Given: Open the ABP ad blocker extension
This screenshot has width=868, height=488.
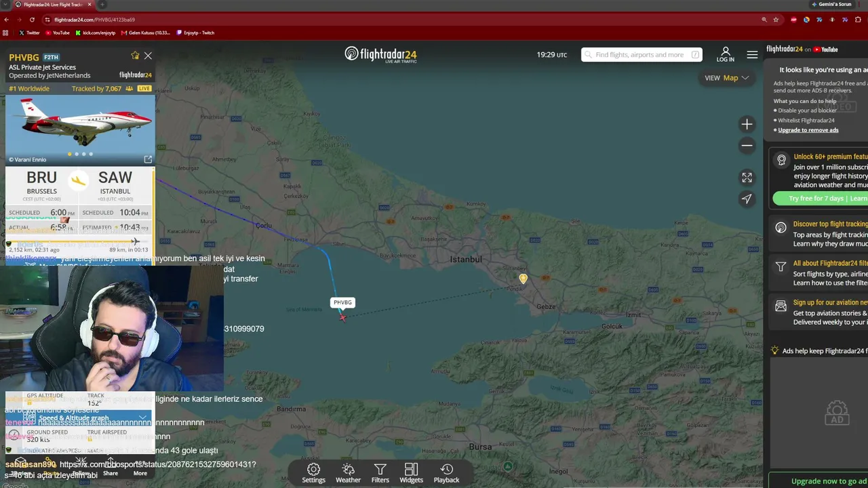Looking at the screenshot, I should 794,20.
